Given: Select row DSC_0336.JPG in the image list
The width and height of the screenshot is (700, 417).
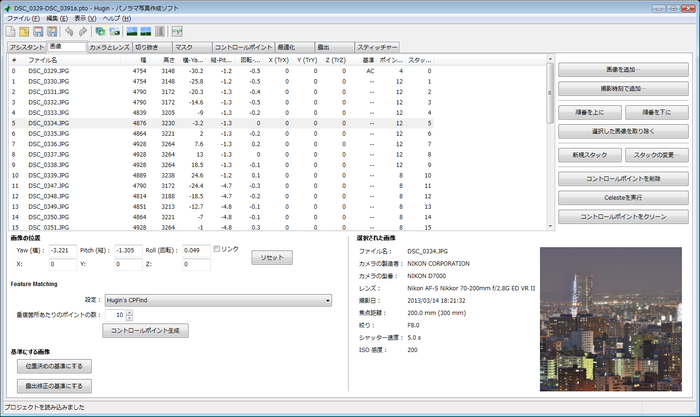Looking at the screenshot, I should (221, 144).
